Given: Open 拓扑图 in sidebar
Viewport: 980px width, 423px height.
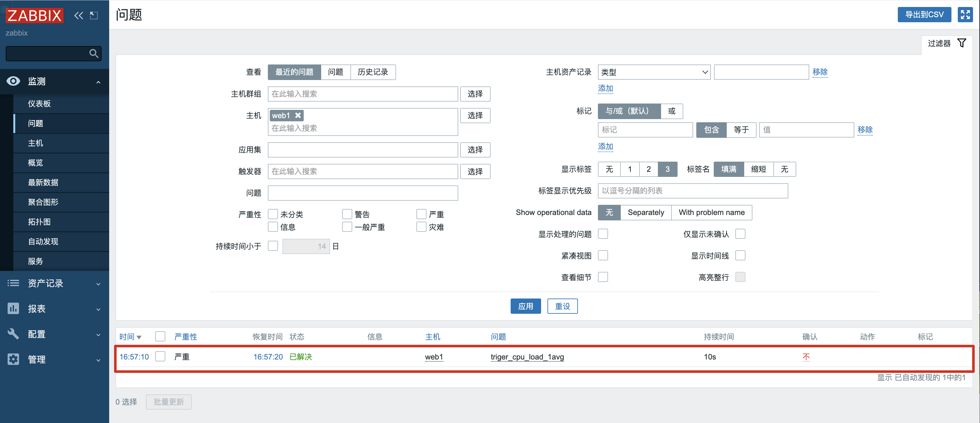Looking at the screenshot, I should [61, 222].
